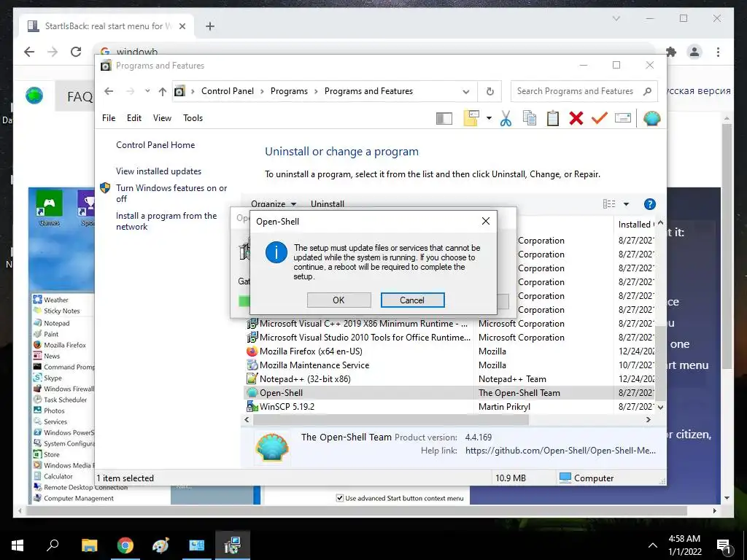Image resolution: width=747 pixels, height=560 pixels.
Task: Open Chrome three-dot menu
Action: tap(718, 52)
